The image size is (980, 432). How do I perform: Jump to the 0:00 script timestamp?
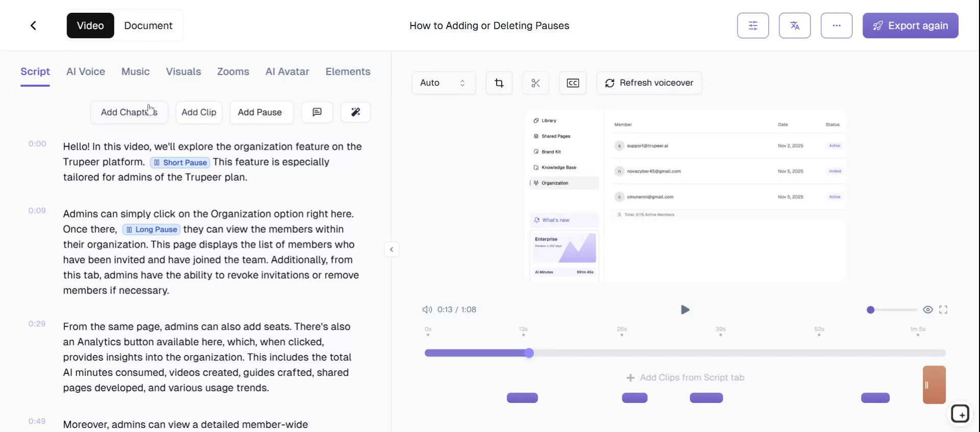[37, 144]
